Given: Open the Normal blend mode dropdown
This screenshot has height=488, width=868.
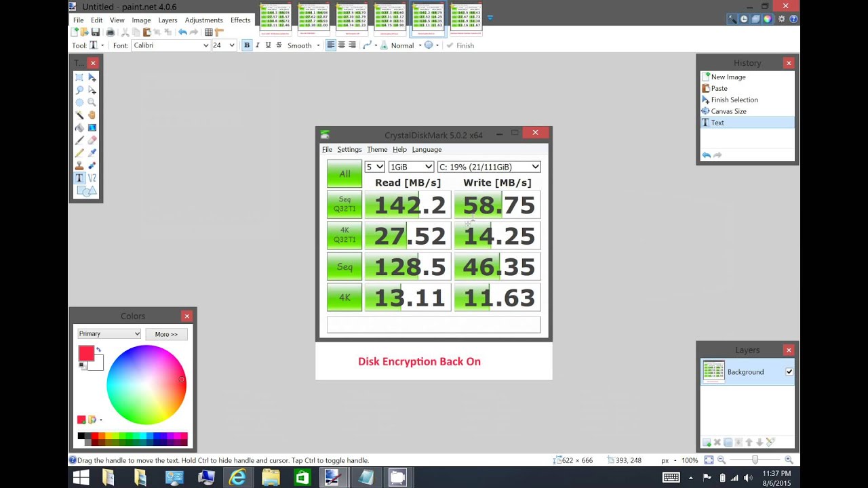Looking at the screenshot, I should 406,45.
